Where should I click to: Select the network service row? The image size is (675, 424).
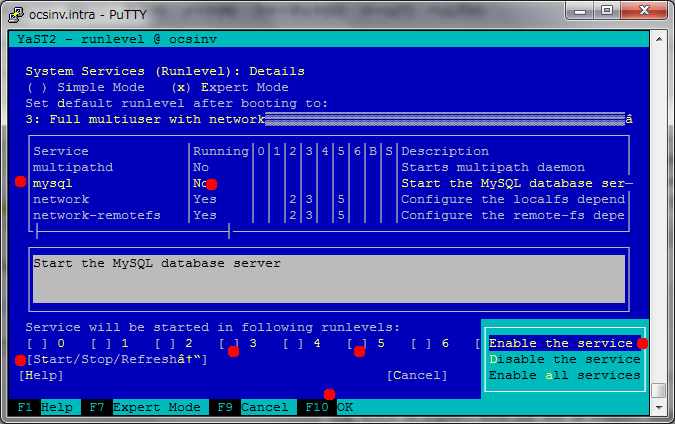pos(331,199)
